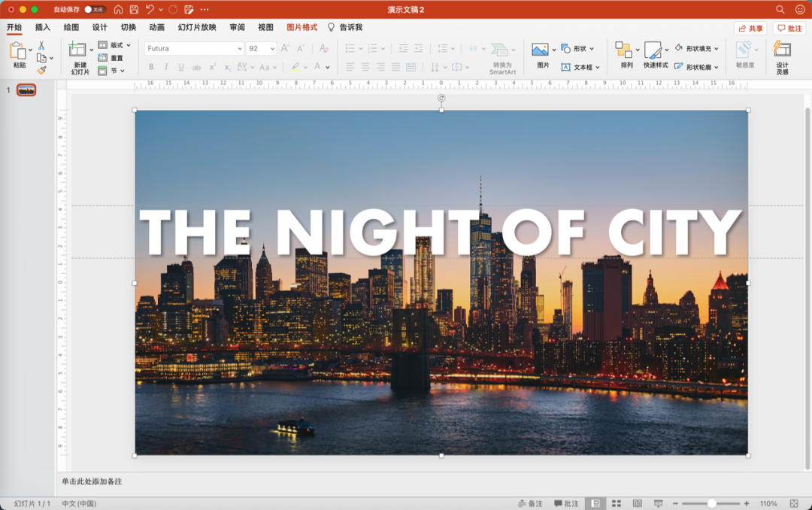Toggle the AutoSave switch
Screen dimensions: 812x510
coord(95,9)
